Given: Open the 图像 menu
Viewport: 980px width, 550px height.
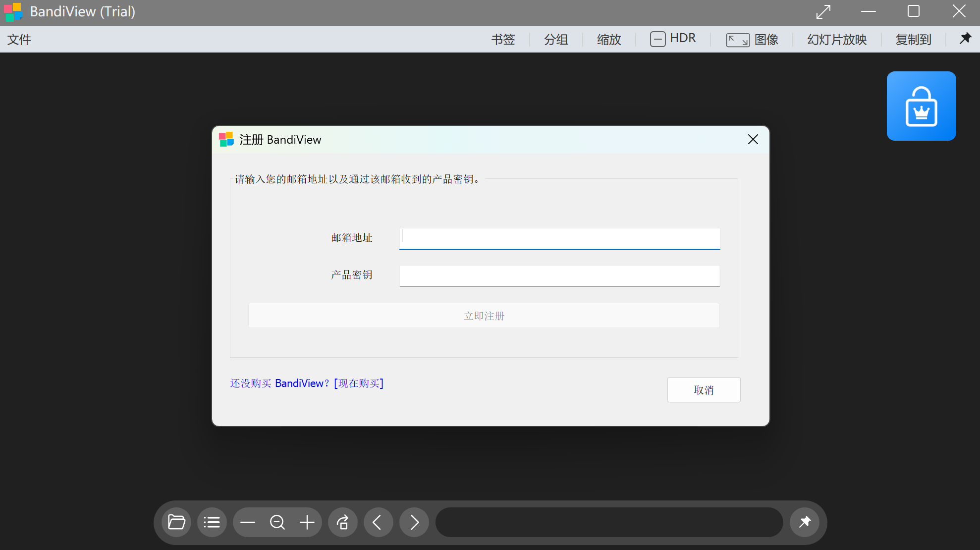Looking at the screenshot, I should (766, 39).
